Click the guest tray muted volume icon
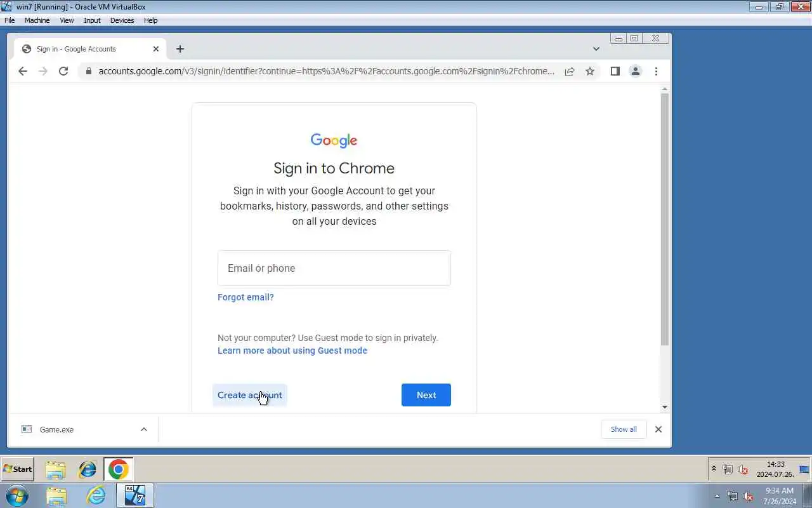 pos(743,469)
